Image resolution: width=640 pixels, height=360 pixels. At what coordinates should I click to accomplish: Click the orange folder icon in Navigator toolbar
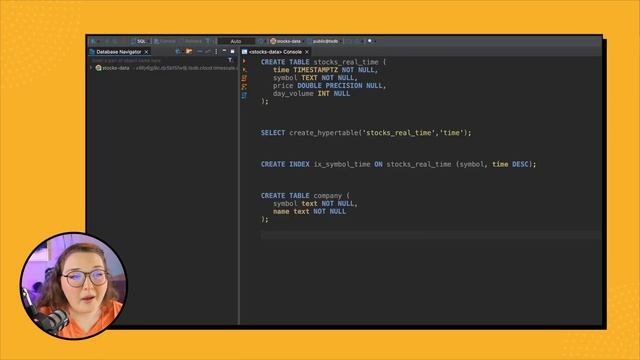coord(189,51)
